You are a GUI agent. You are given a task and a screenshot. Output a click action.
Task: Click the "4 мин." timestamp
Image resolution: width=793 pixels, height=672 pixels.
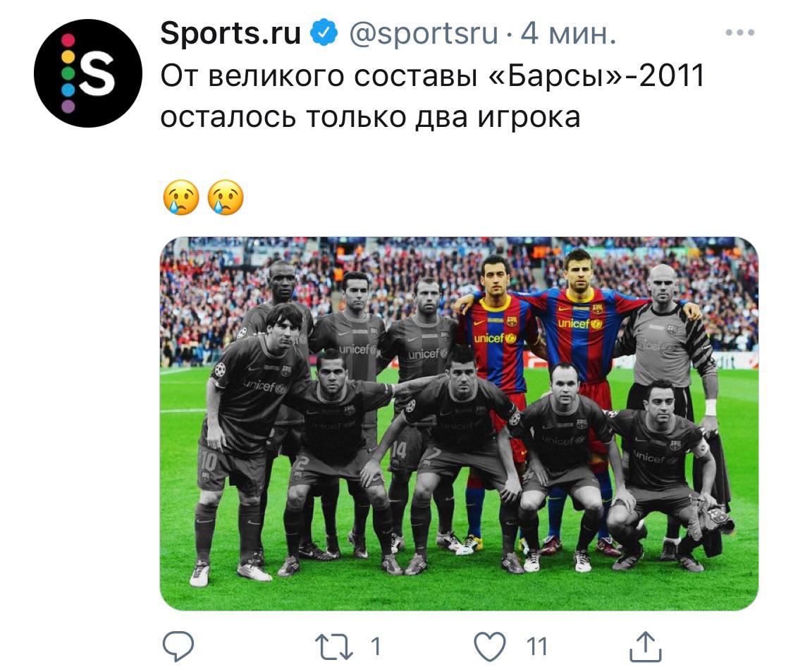(568, 34)
